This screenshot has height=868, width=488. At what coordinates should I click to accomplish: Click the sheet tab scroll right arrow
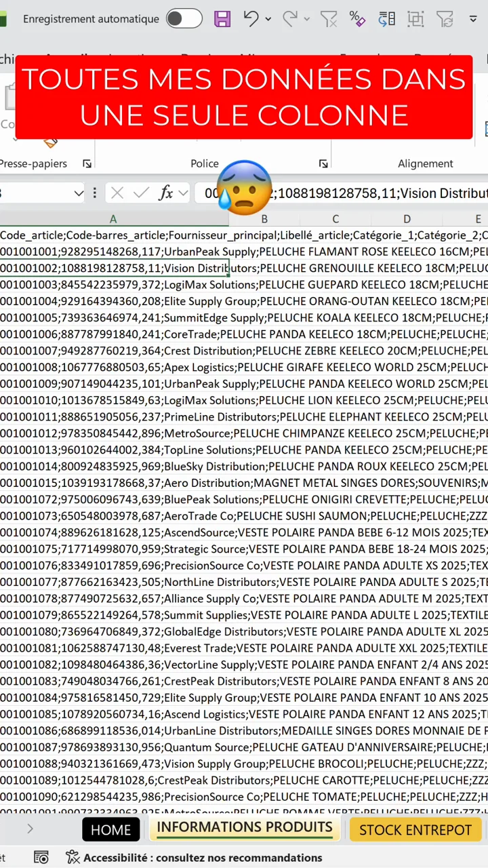tap(30, 829)
